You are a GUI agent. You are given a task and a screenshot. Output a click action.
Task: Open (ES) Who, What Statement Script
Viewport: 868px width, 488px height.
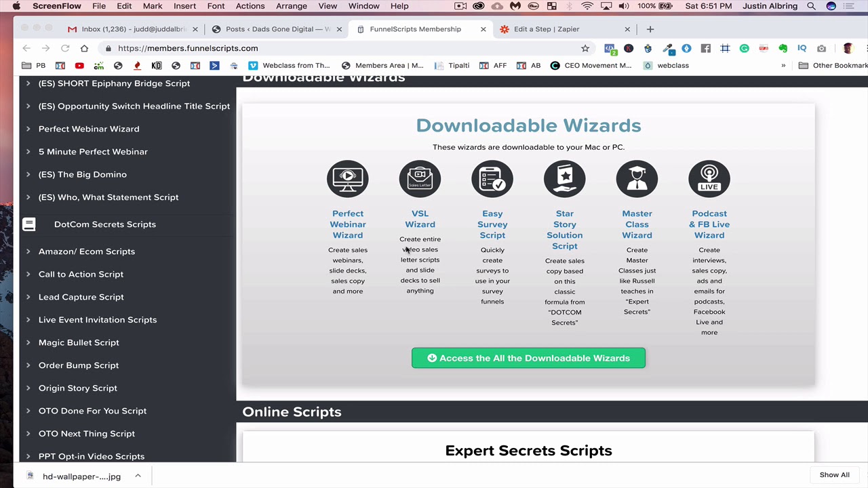coord(108,197)
